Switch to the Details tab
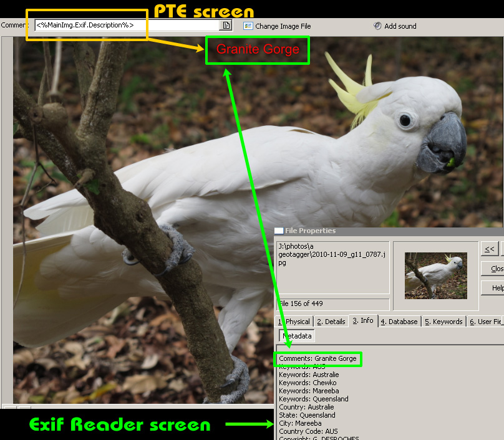Image resolution: width=504 pixels, height=440 pixels. 331,322
